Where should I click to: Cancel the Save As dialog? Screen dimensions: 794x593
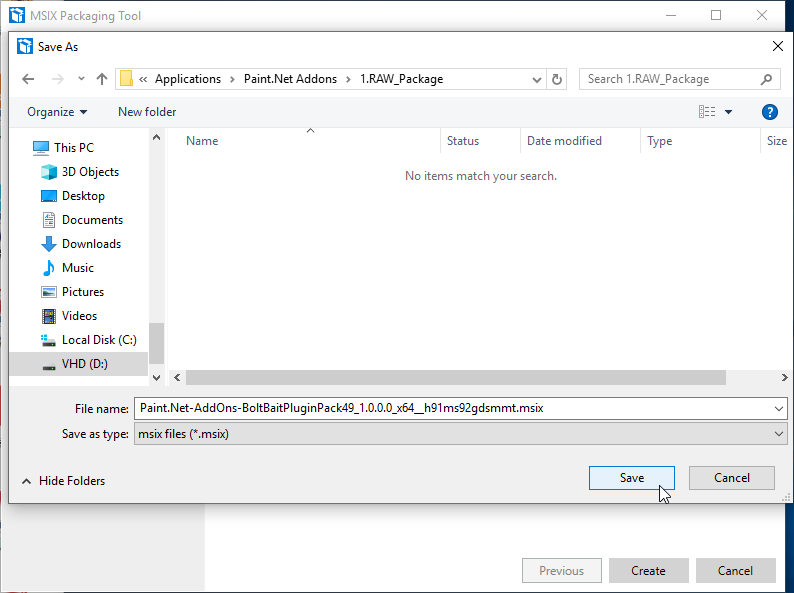tap(732, 478)
